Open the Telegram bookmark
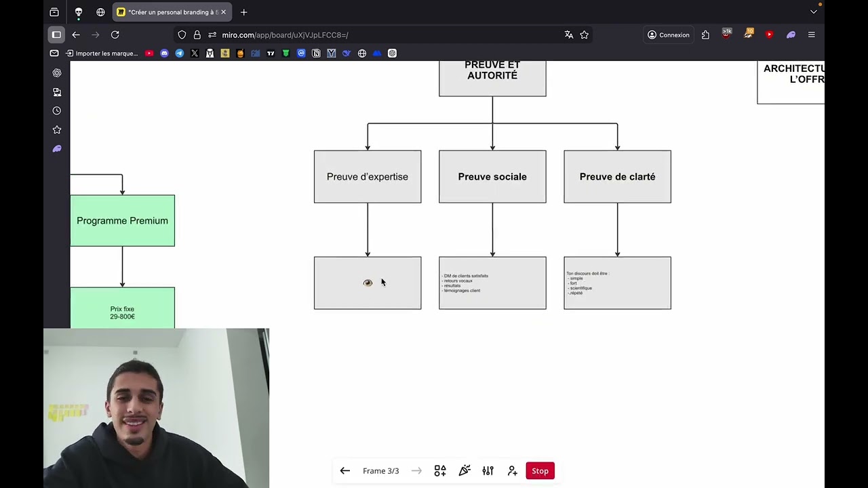Image resolution: width=868 pixels, height=488 pixels. [180, 54]
